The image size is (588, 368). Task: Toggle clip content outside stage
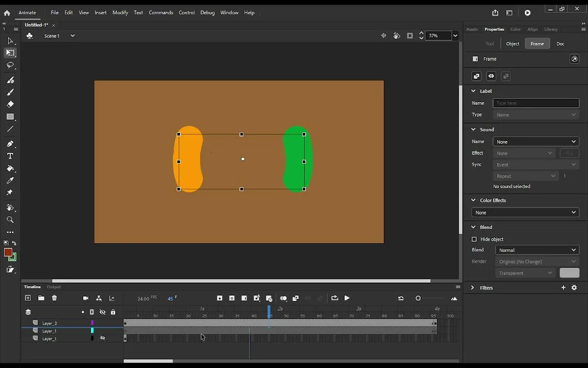410,36
